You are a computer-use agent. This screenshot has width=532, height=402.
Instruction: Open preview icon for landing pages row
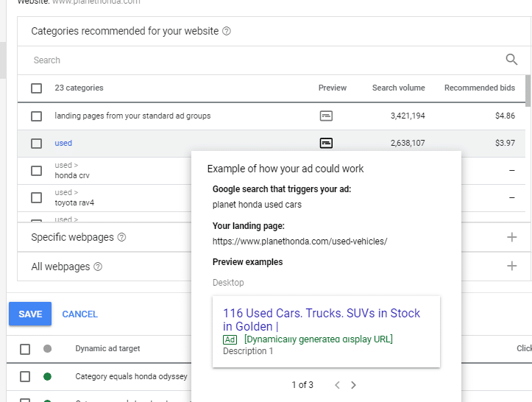(326, 116)
